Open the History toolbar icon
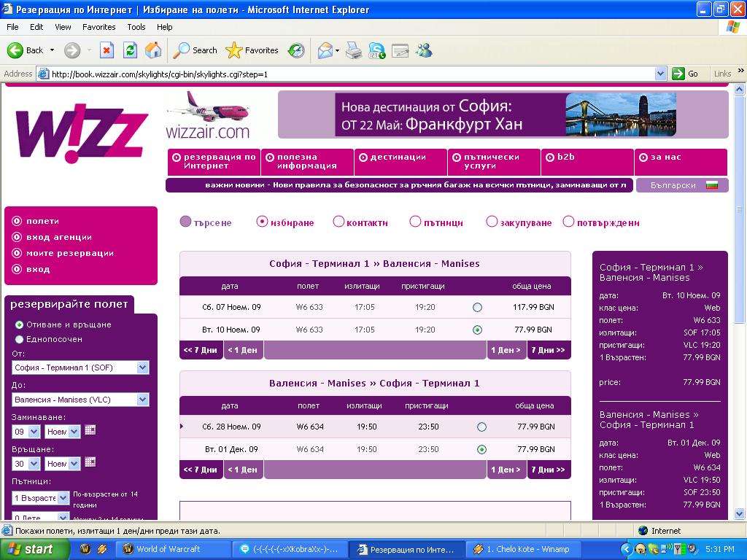The height and width of the screenshot is (560, 747). [296, 50]
